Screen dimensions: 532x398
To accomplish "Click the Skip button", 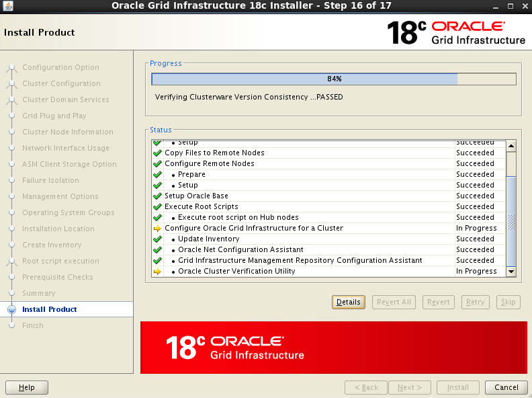I will 508,302.
